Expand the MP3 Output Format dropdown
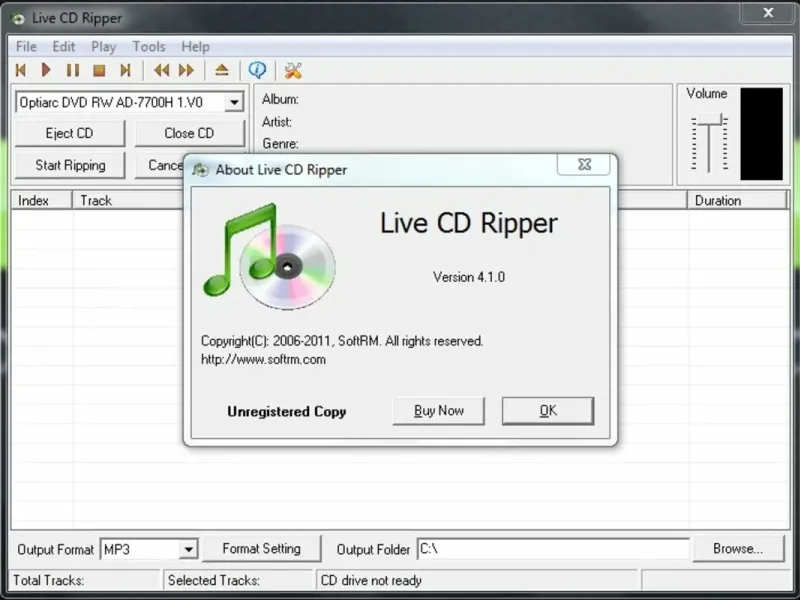 point(188,549)
